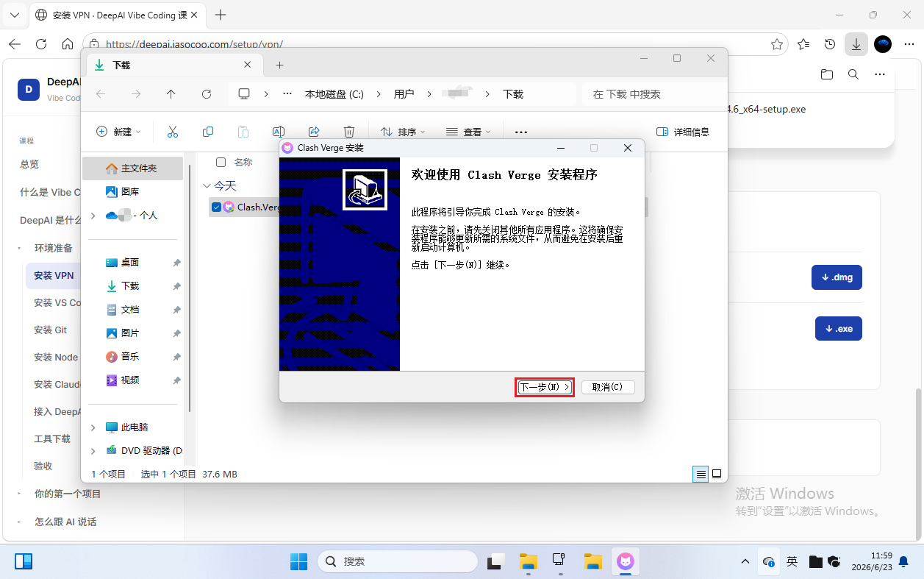Expand the DVD 驱动器 tree node
Screen dimensions: 924x579
93,450
